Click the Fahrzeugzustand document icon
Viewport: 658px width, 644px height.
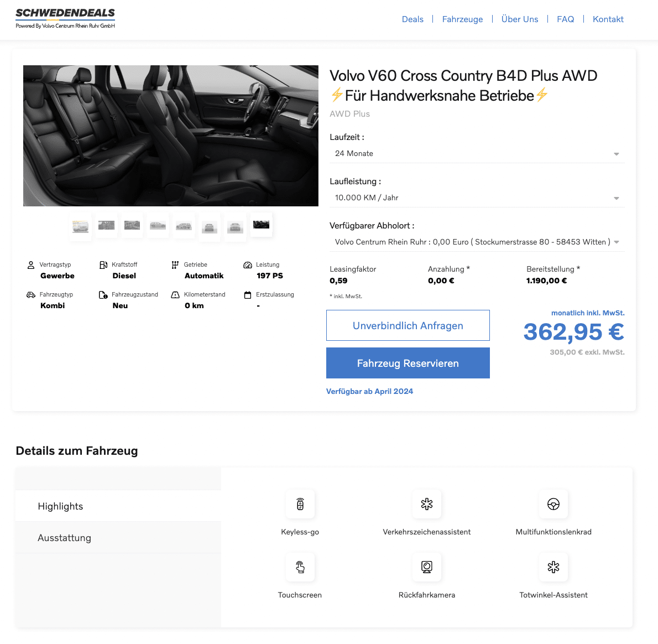(x=103, y=295)
